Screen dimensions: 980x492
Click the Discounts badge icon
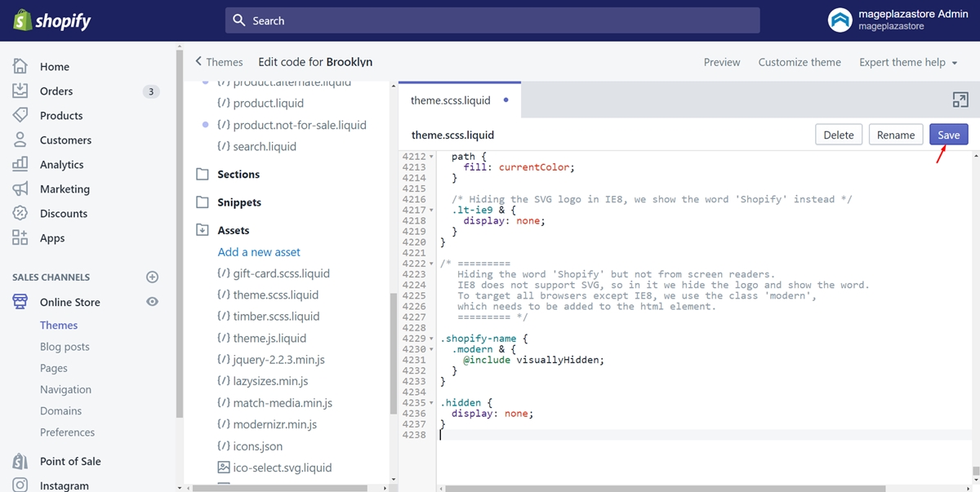pos(20,213)
